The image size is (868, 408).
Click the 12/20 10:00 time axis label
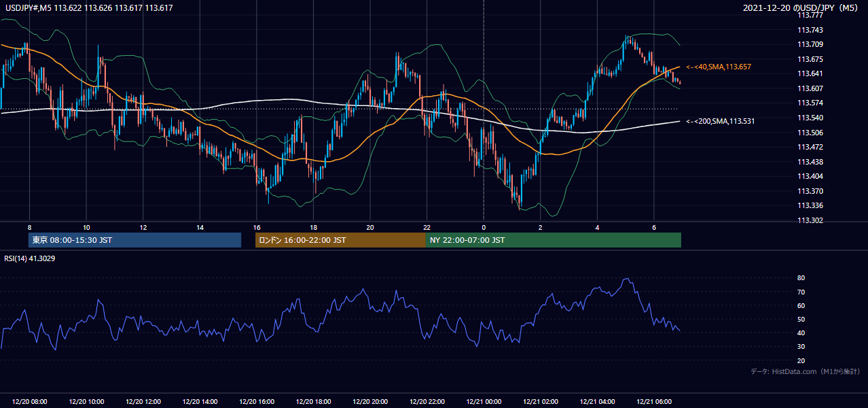(87, 402)
